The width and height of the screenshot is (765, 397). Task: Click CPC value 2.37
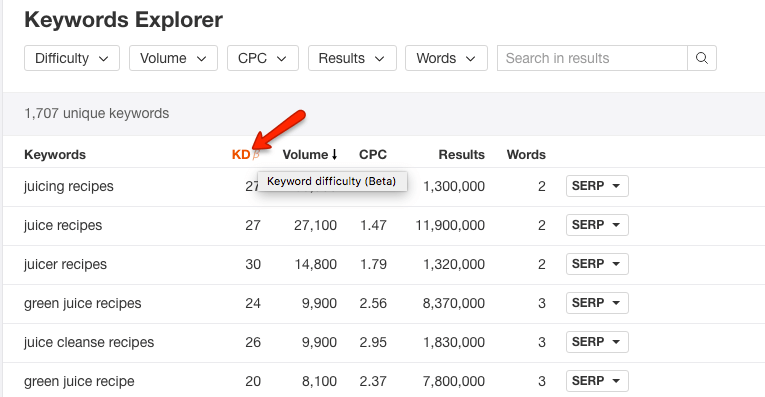(373, 381)
